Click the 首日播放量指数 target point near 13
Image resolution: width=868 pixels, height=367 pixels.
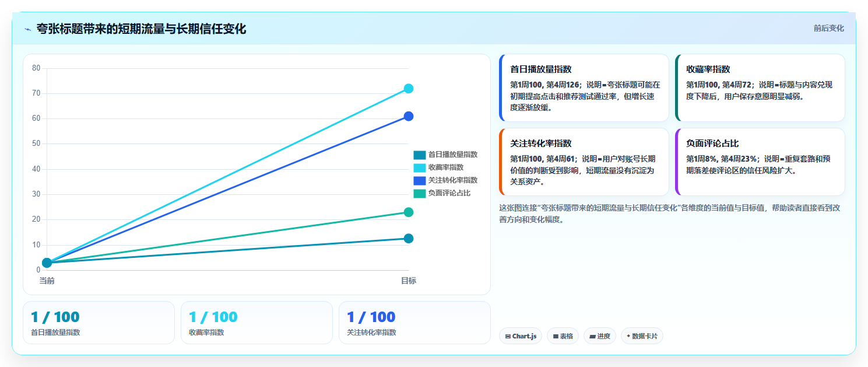pyautogui.click(x=409, y=239)
